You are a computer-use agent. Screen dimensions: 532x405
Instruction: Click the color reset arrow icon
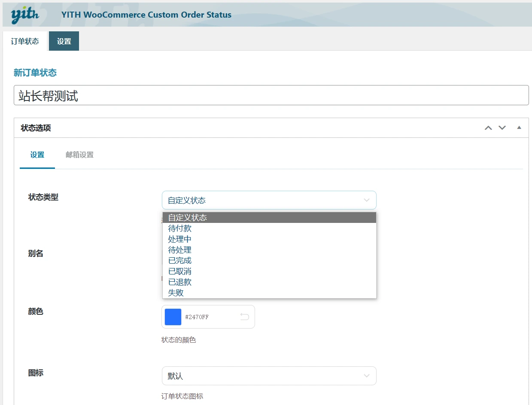point(244,317)
